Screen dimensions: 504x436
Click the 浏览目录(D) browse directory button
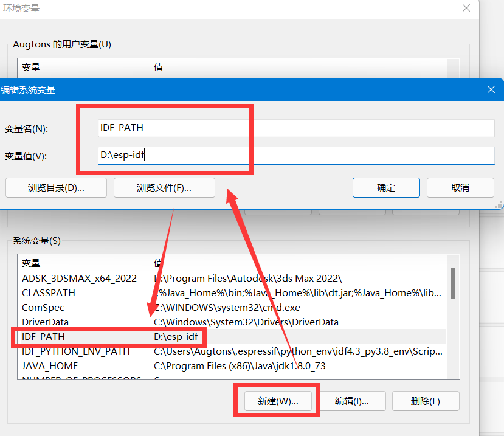click(x=56, y=187)
